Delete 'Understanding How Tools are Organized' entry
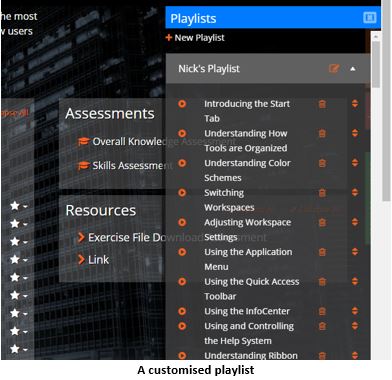392x380 pixels. coord(322,134)
